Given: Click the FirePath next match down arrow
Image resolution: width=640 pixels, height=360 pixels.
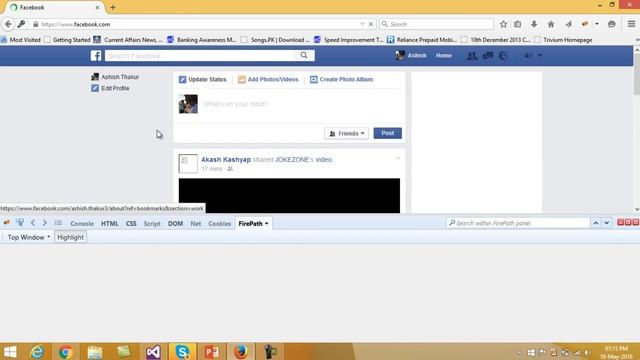Looking at the screenshot, I should (607, 223).
